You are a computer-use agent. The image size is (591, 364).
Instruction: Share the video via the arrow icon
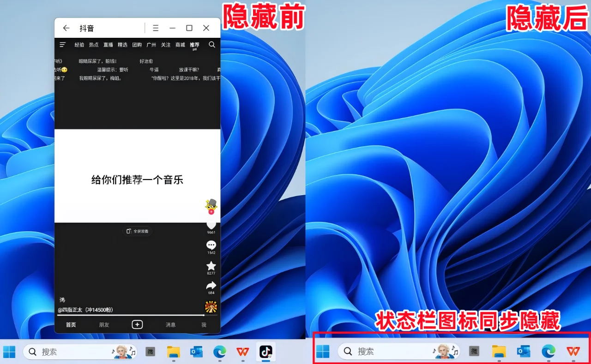[x=211, y=286]
